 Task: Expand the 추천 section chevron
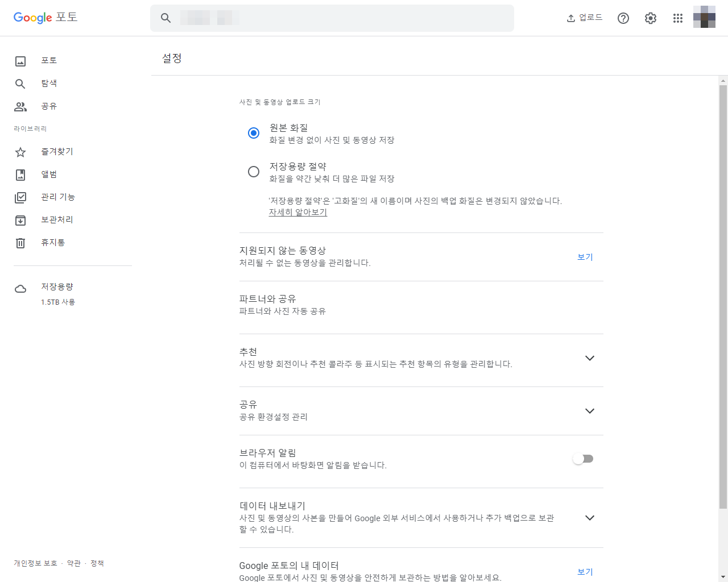pos(590,358)
